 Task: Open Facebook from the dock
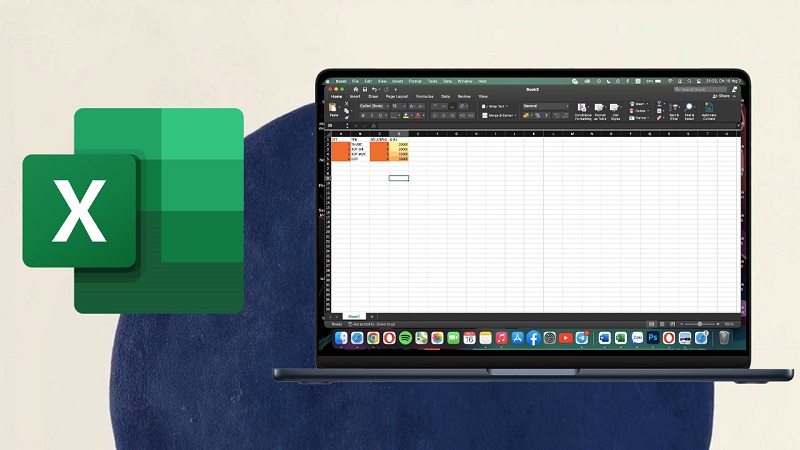(x=533, y=338)
